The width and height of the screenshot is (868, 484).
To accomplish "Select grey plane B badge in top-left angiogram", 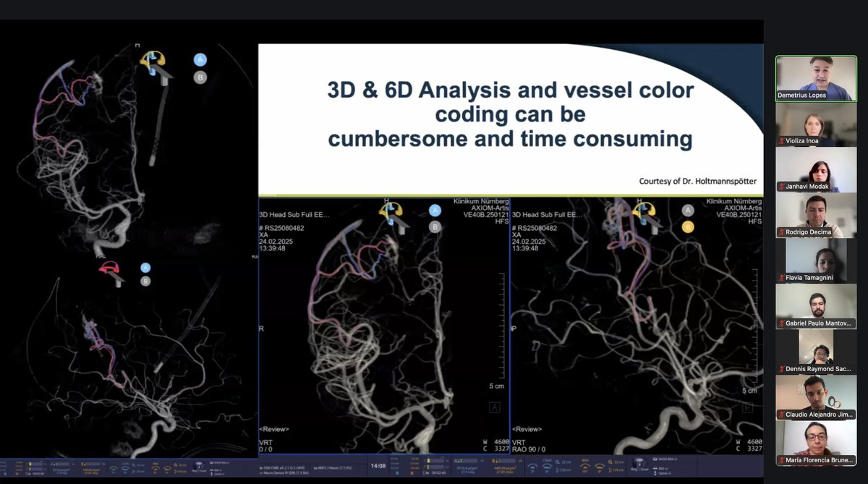I will click(200, 77).
